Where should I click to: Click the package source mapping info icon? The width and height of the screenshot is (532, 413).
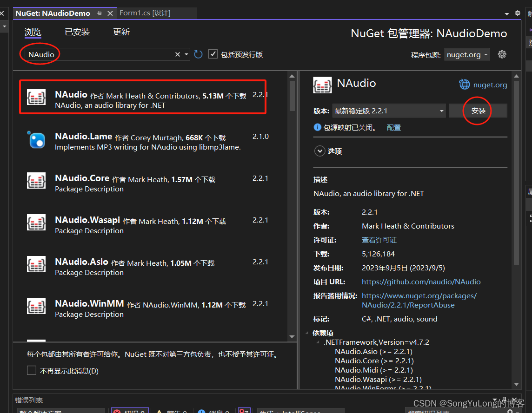317,127
